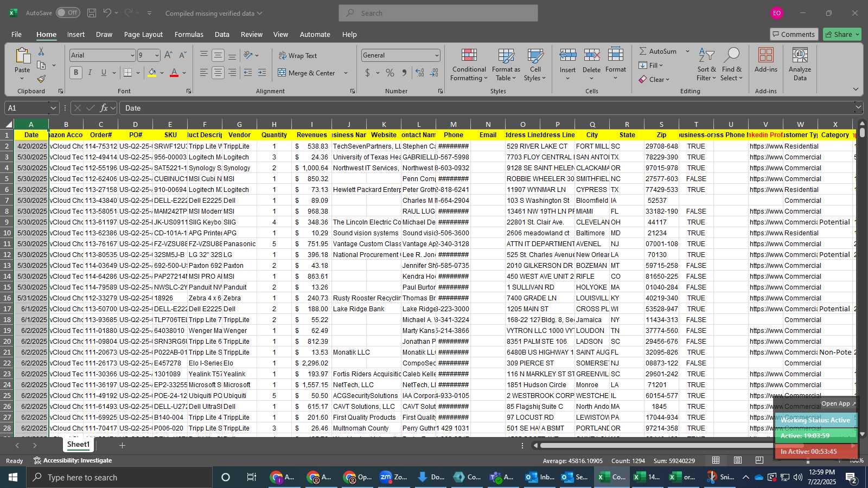Add a new sheet with plus button
868x488 pixels.
click(x=123, y=445)
